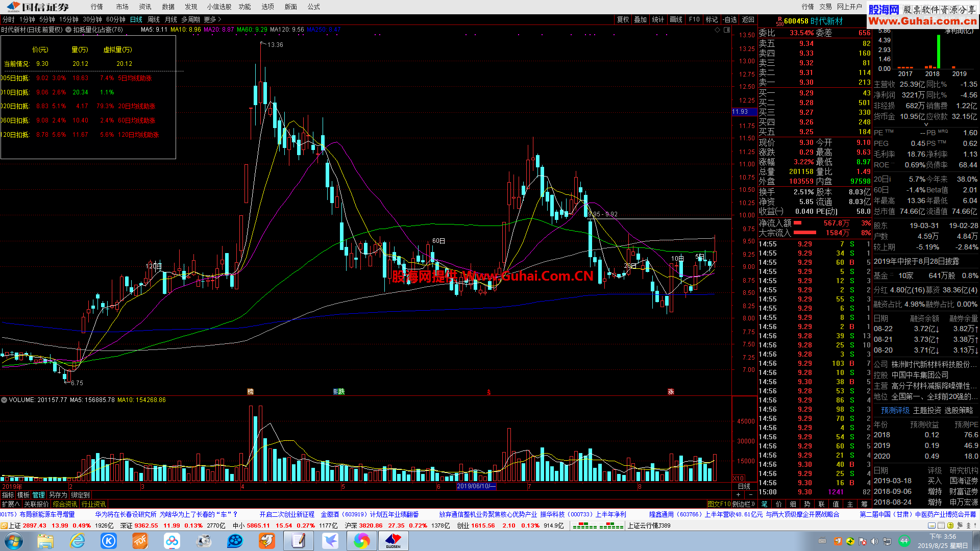Expand the 扩展 panel

(x=10, y=504)
